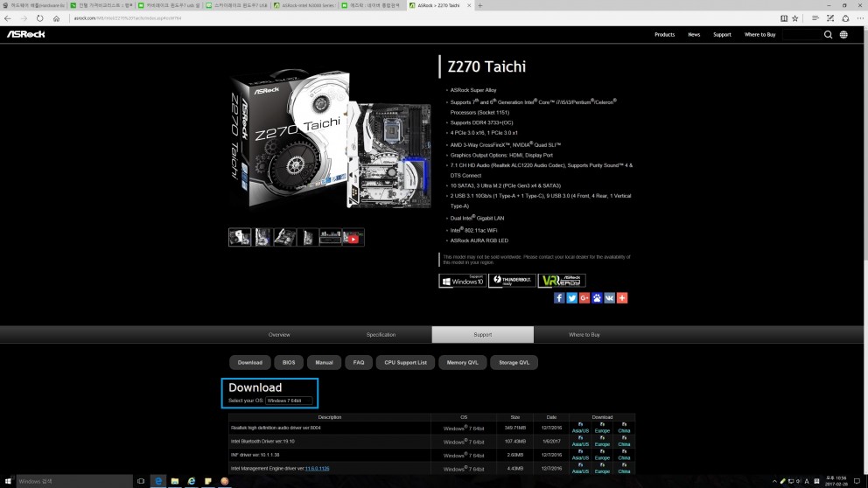This screenshot has height=488, width=868.
Task: Open the Support header menu
Action: coord(722,34)
